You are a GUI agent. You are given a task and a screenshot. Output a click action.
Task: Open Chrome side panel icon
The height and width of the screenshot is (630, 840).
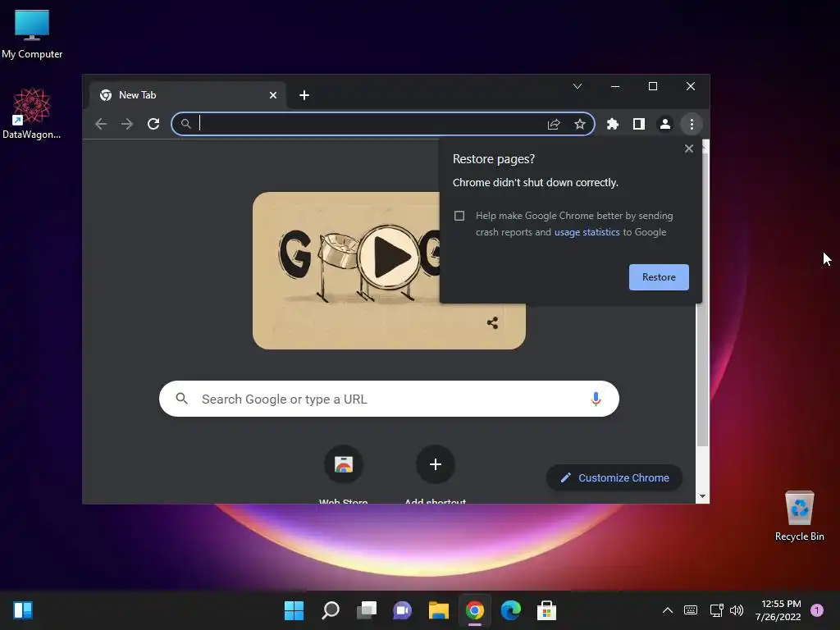point(638,125)
